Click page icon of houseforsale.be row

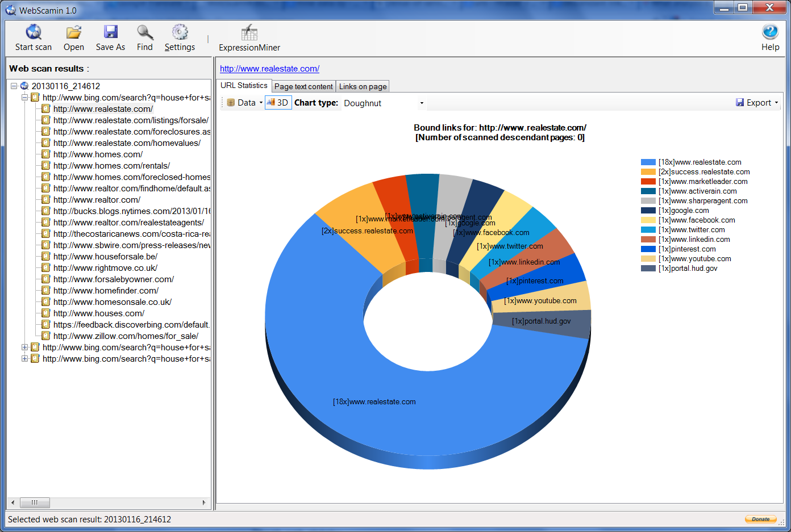click(46, 257)
